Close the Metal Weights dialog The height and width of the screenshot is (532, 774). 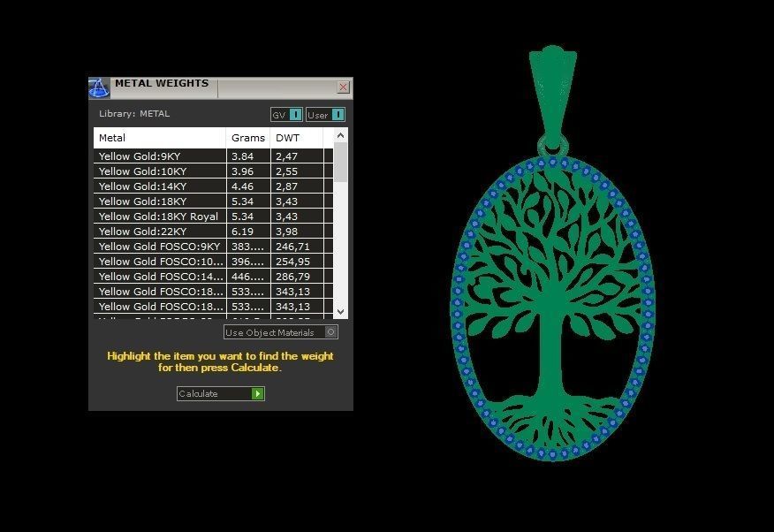click(x=343, y=87)
